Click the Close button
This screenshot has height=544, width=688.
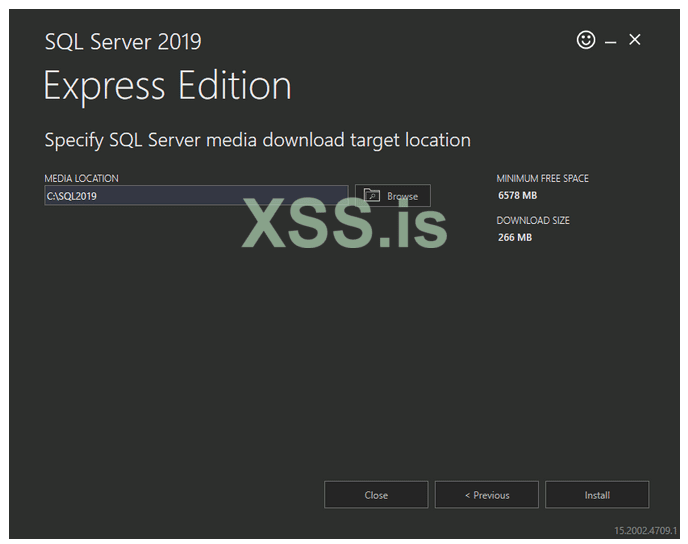pos(376,495)
